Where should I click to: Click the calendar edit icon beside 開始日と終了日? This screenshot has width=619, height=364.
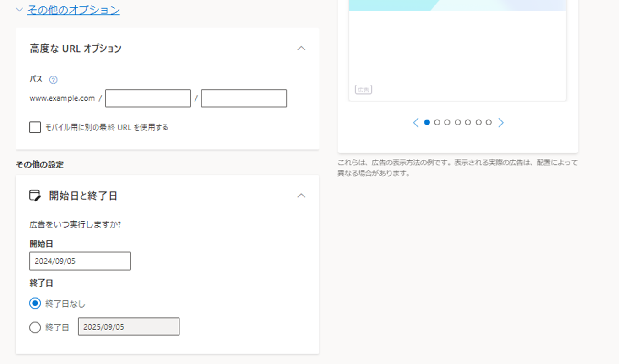click(x=35, y=196)
